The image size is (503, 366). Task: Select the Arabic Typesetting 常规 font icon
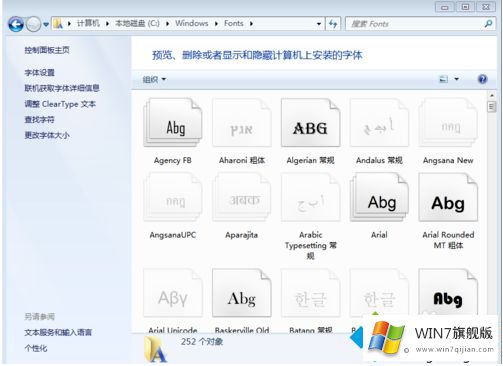(x=310, y=197)
